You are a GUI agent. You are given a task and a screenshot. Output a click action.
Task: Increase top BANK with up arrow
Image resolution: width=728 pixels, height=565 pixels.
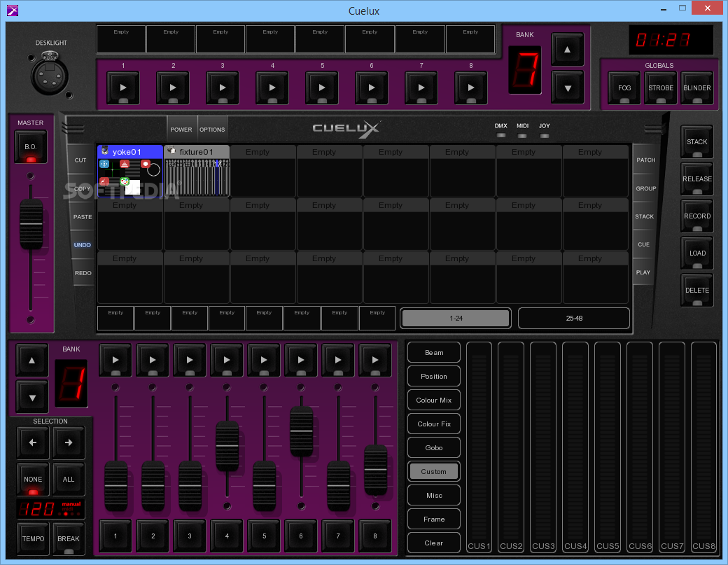(x=568, y=50)
